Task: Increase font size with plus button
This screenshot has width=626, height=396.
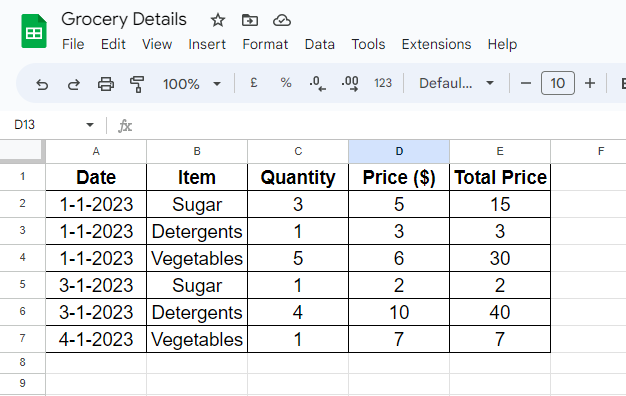Action: click(x=590, y=83)
